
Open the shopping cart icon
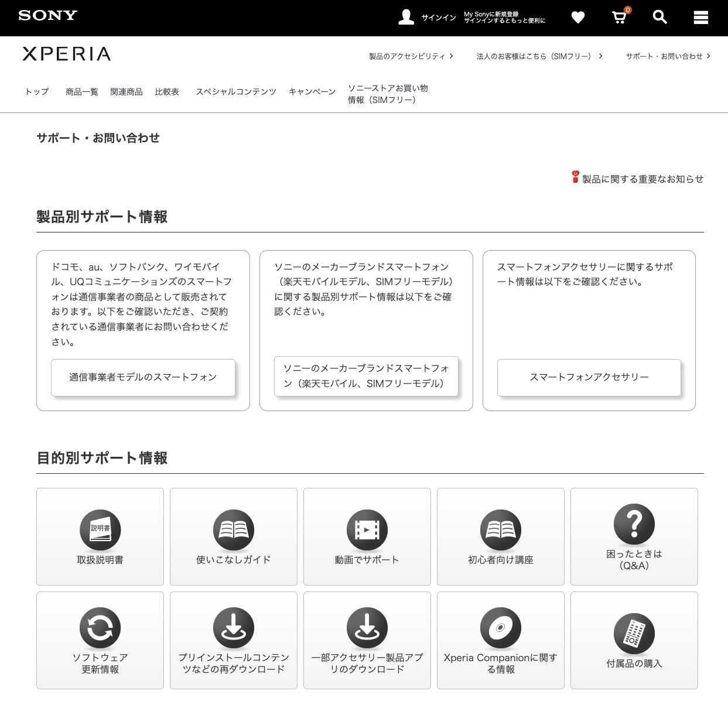(619, 17)
